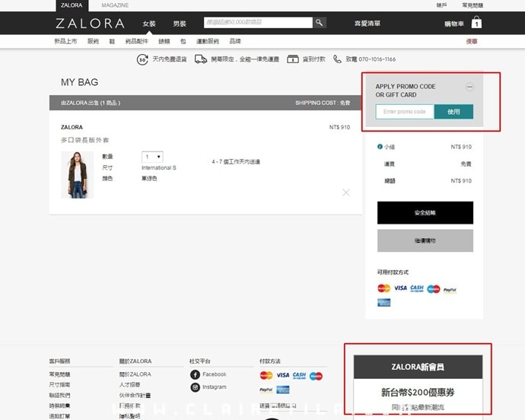Click the 30-day free return icon
Viewport: 525px width, 420px height.
pos(142,59)
